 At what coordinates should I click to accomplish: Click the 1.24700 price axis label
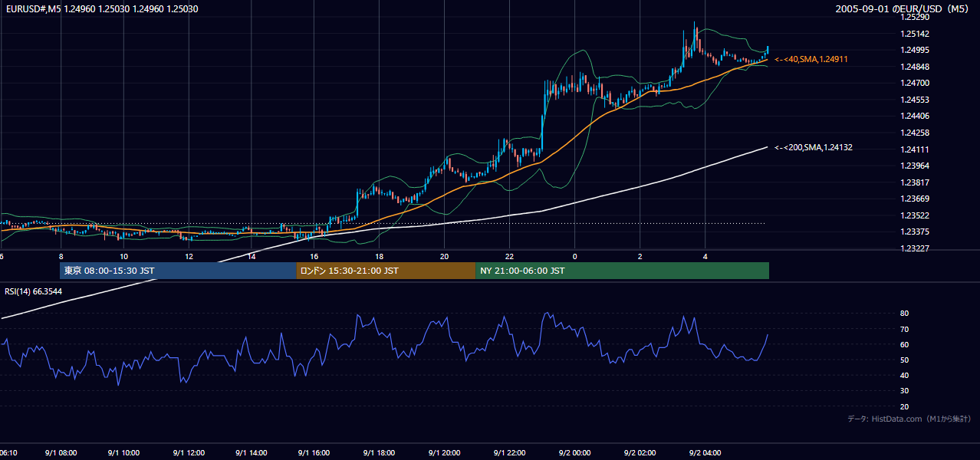pos(915,83)
